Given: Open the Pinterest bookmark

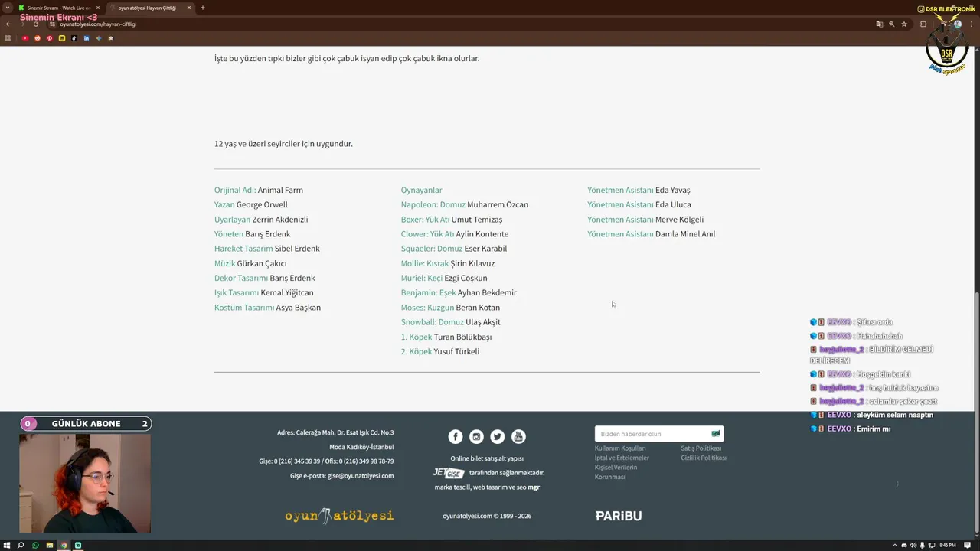Looking at the screenshot, I should [50, 38].
